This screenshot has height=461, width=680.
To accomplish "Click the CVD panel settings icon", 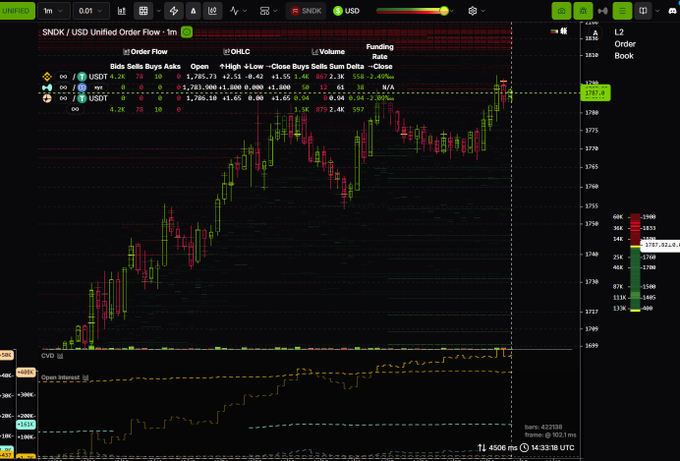I will [60, 356].
